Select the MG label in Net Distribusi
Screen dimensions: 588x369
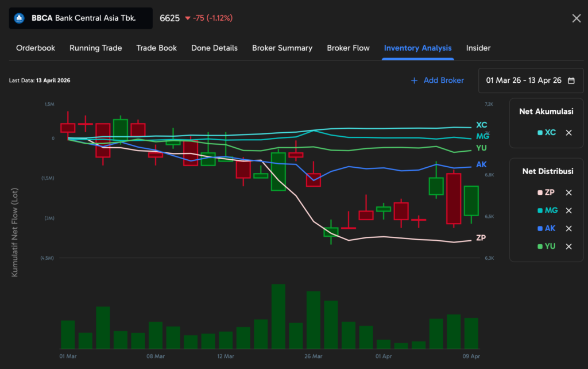551,210
